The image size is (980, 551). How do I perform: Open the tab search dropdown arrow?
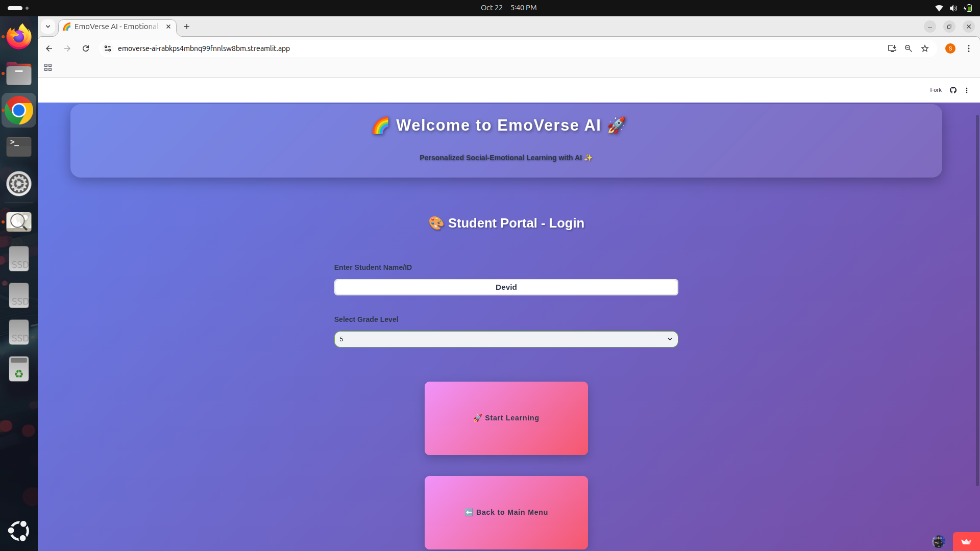[x=48, y=27]
